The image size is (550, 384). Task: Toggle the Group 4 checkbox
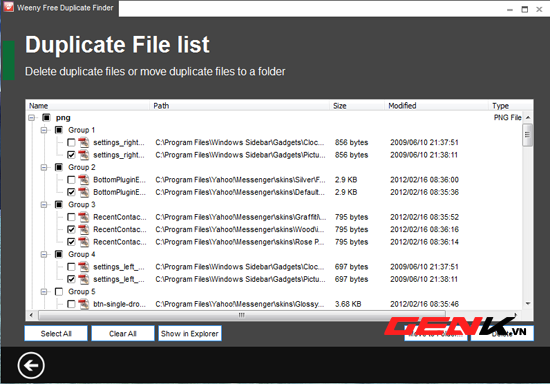pyautogui.click(x=59, y=254)
